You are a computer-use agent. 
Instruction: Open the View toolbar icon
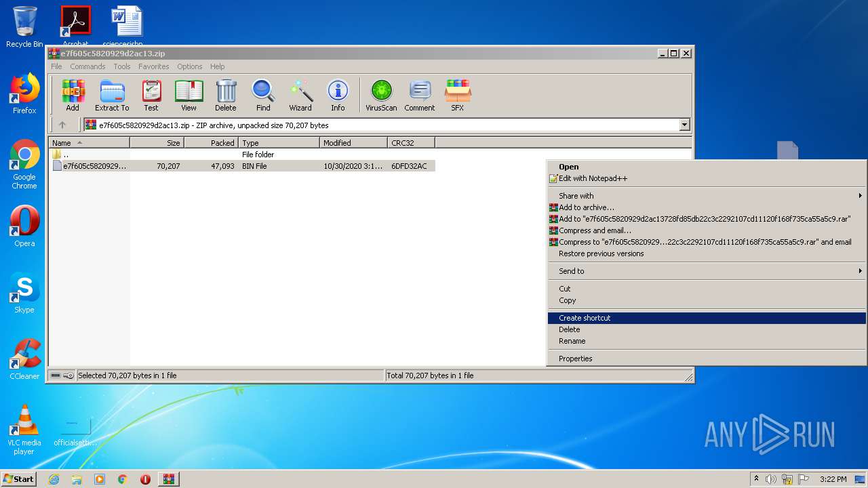click(189, 96)
